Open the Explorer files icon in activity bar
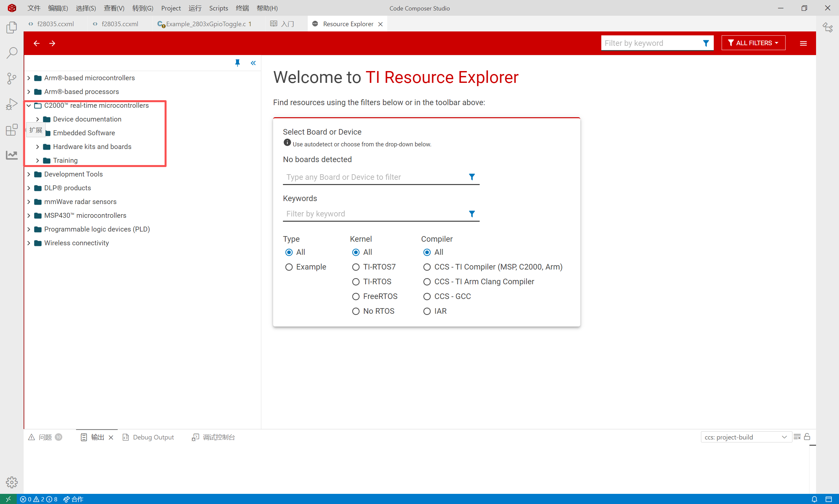839x504 pixels. click(x=11, y=28)
